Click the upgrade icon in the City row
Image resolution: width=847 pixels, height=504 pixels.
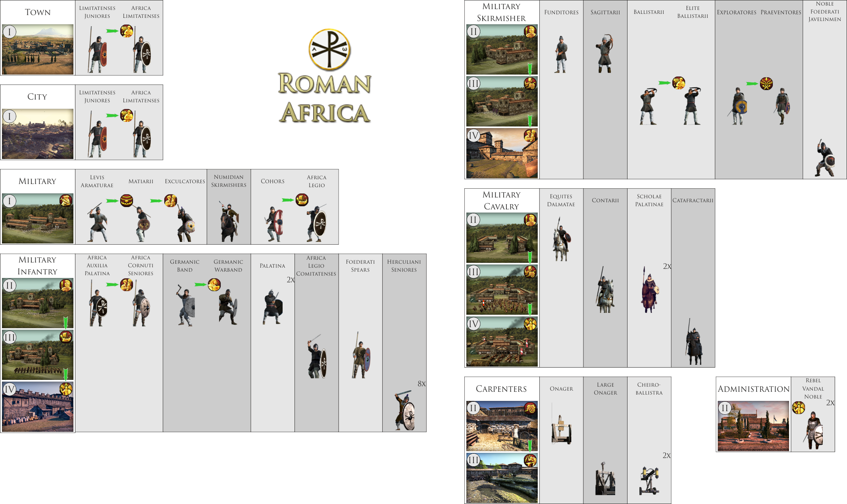pos(127,115)
